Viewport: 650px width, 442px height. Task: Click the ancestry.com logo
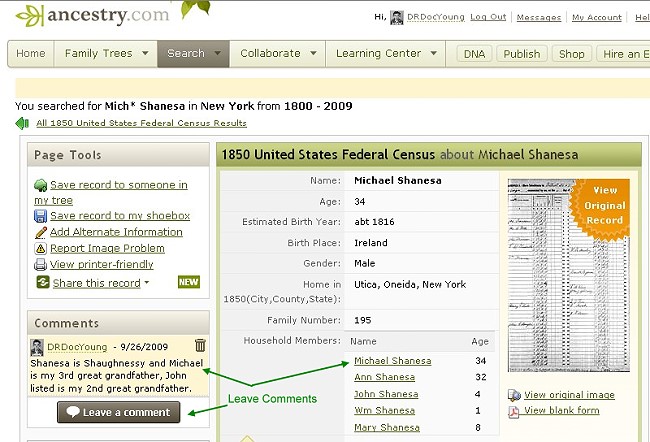click(92, 15)
